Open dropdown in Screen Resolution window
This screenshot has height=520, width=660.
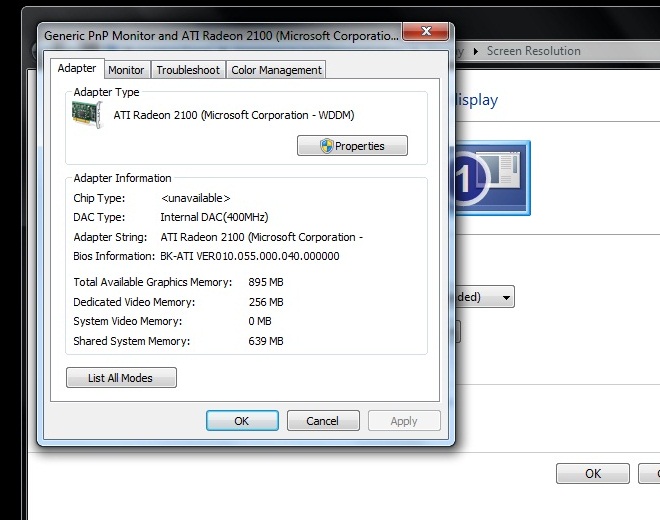[506, 297]
